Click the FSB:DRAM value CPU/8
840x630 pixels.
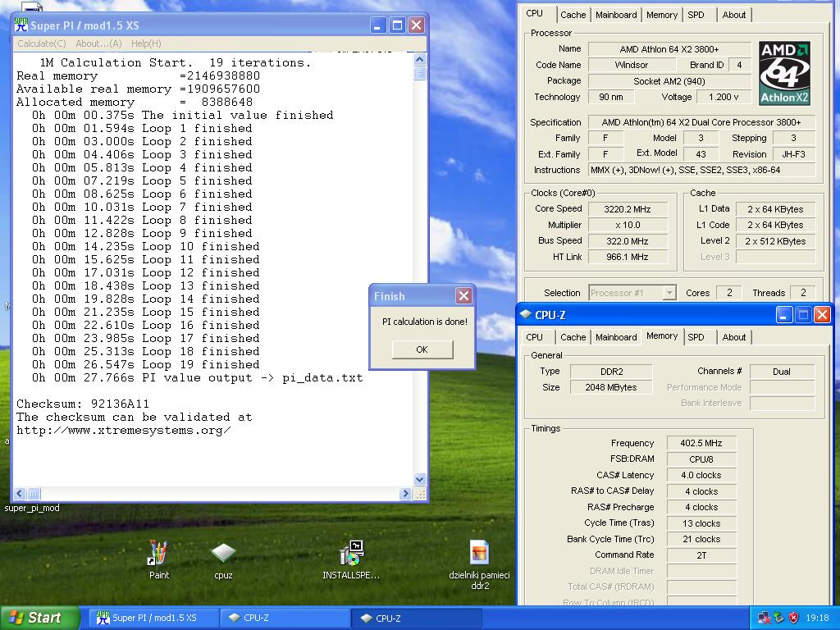coord(701,459)
